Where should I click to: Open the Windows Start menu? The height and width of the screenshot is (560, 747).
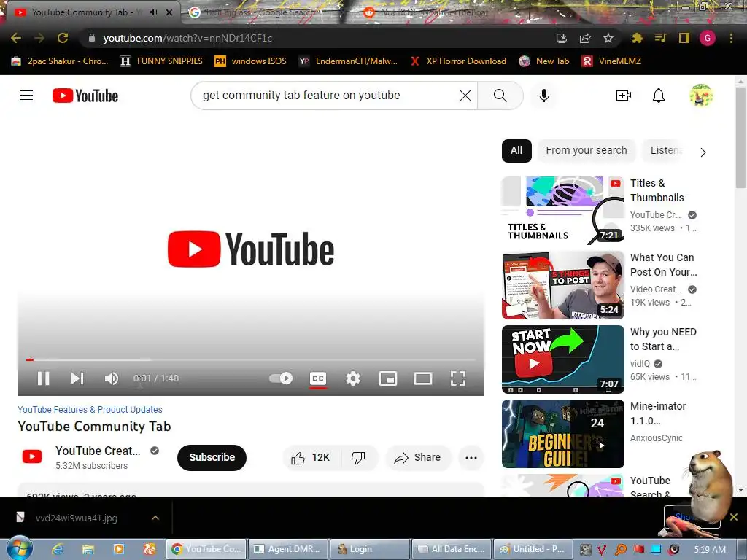(18, 548)
